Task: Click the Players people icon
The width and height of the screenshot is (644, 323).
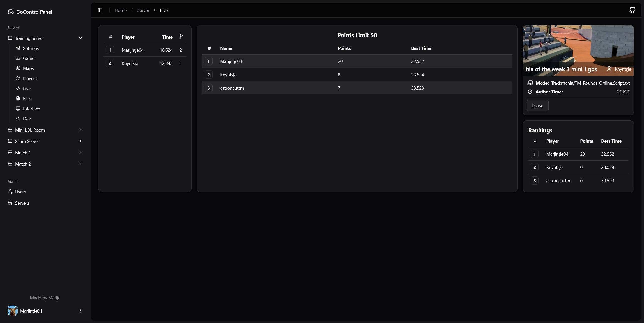Action: pos(18,78)
